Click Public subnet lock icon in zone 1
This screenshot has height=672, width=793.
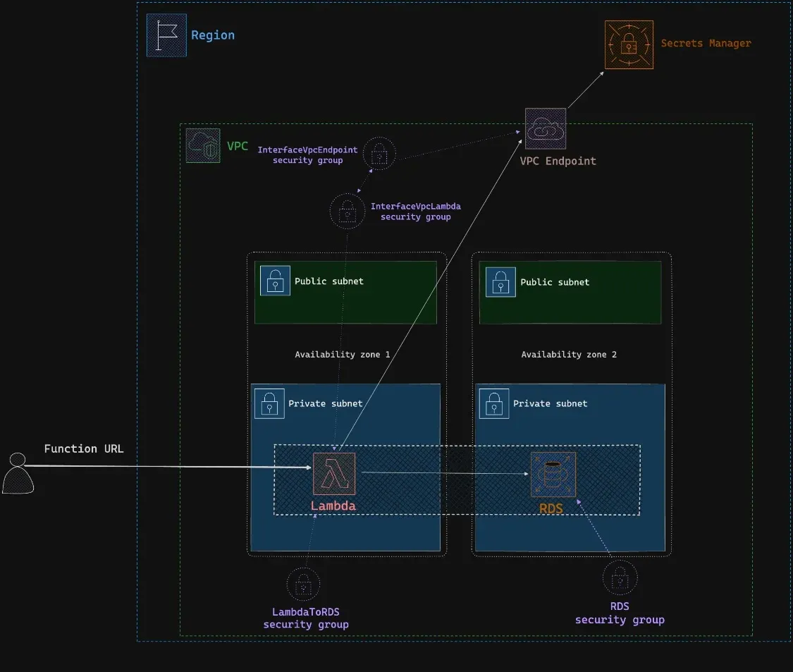[x=275, y=281]
